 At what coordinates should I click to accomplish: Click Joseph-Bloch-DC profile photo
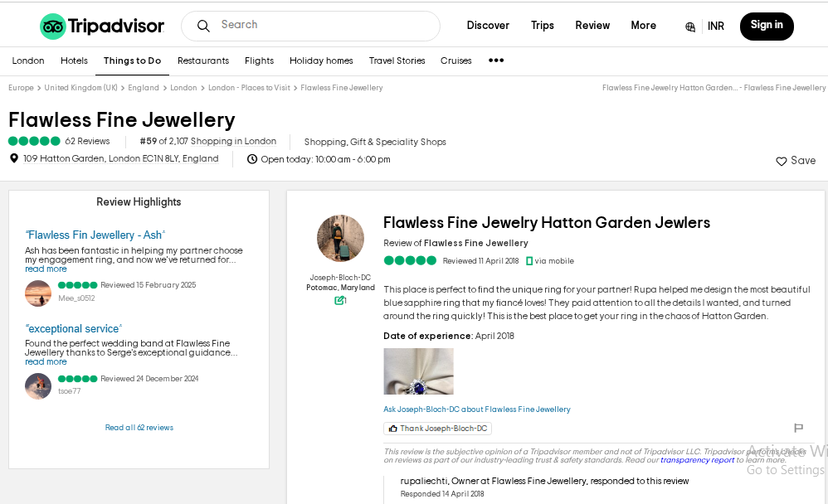click(341, 238)
